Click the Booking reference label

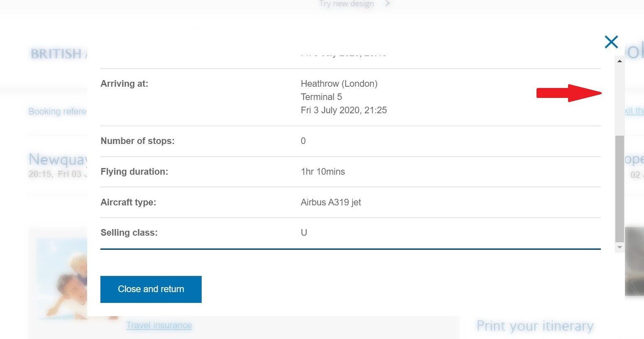(57, 112)
